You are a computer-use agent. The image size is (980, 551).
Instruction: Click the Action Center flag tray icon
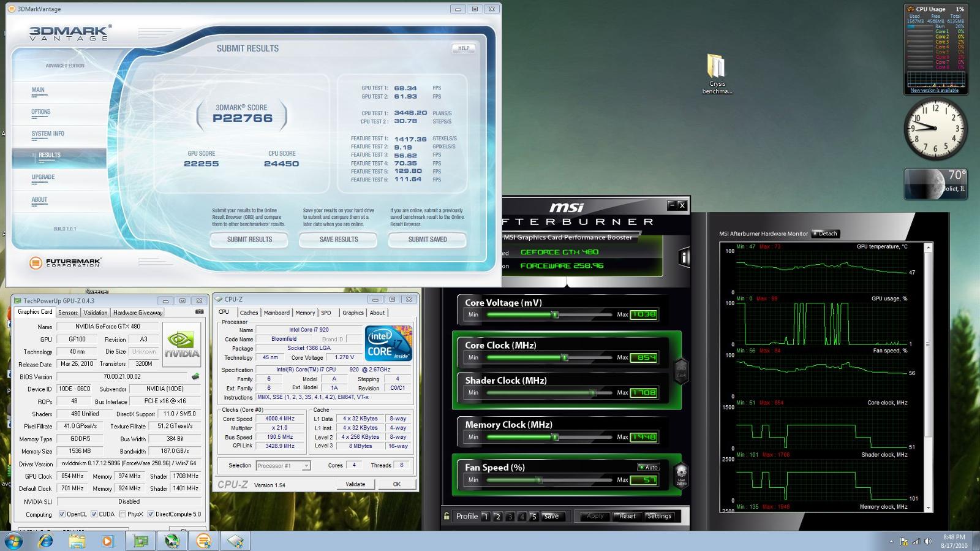(x=904, y=541)
